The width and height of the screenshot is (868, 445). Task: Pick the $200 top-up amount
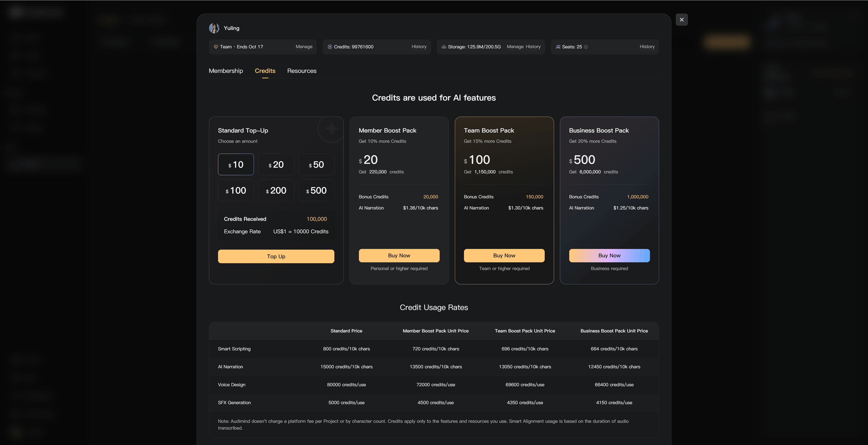point(276,191)
